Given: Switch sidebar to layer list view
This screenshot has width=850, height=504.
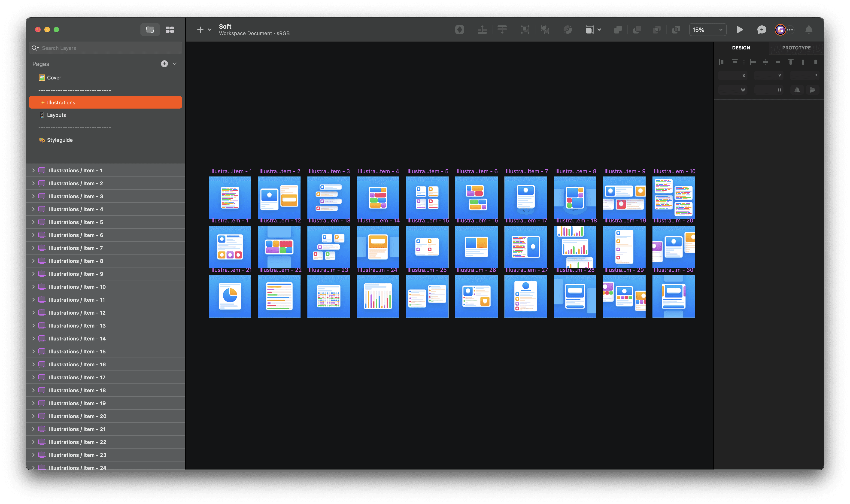Looking at the screenshot, I should pyautogui.click(x=150, y=30).
